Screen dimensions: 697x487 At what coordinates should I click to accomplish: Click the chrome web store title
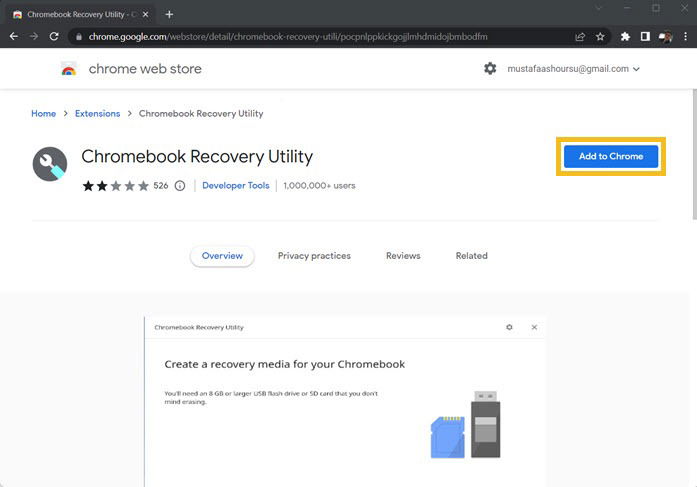click(145, 69)
